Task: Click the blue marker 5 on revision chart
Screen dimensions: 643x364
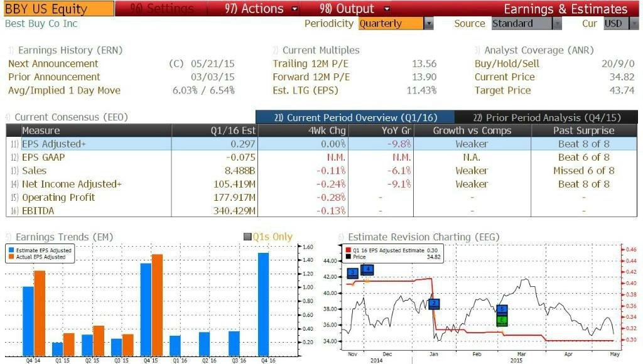Action: pyautogui.click(x=502, y=309)
